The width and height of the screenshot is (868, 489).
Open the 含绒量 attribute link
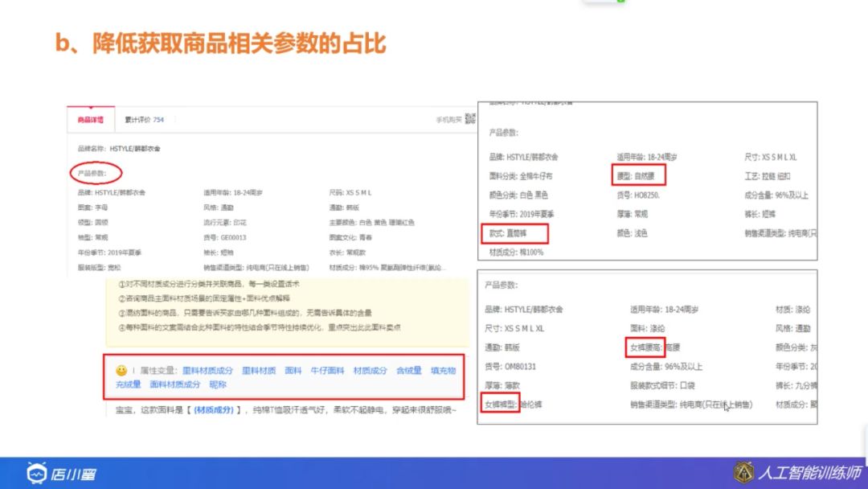pyautogui.click(x=407, y=368)
